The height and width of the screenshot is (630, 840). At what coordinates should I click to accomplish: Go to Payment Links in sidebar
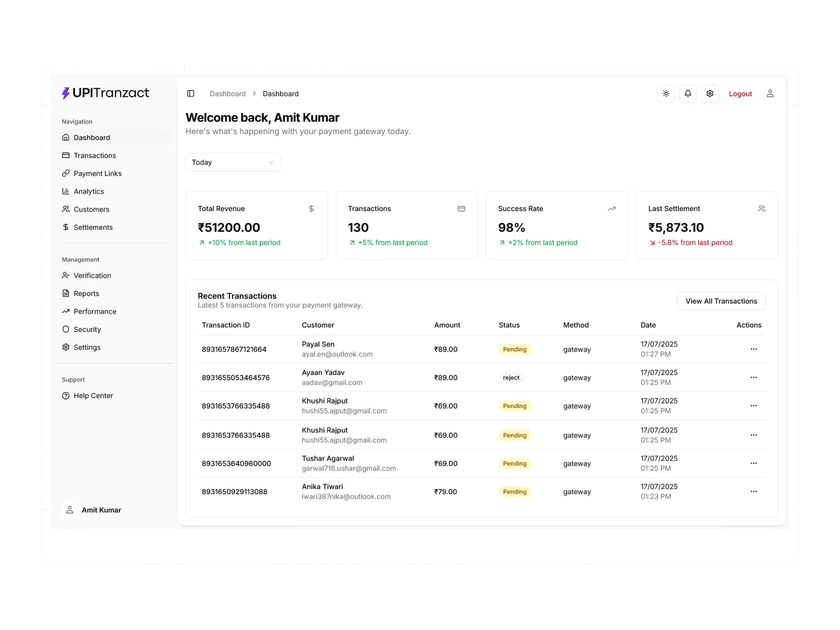pos(98,174)
